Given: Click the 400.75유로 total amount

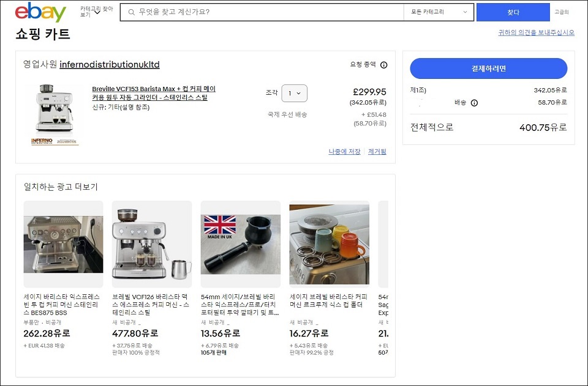Looking at the screenshot, I should point(543,128).
